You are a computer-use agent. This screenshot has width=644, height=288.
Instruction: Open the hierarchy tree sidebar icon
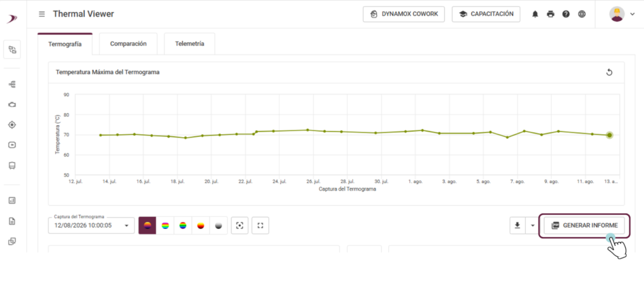click(x=13, y=84)
